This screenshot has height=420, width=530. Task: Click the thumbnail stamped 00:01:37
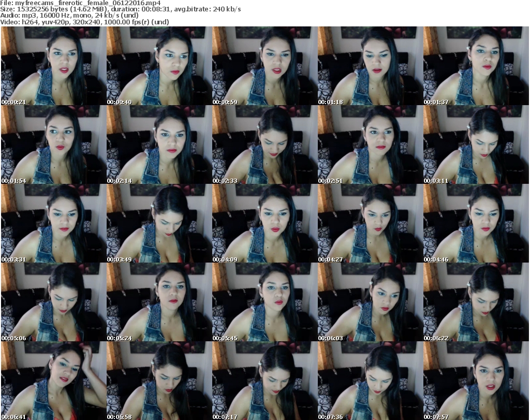[x=476, y=66]
